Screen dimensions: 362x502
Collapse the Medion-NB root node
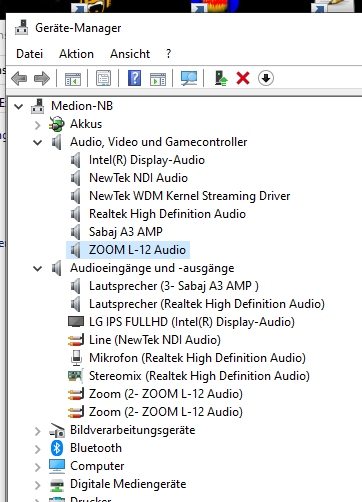pyautogui.click(x=18, y=107)
